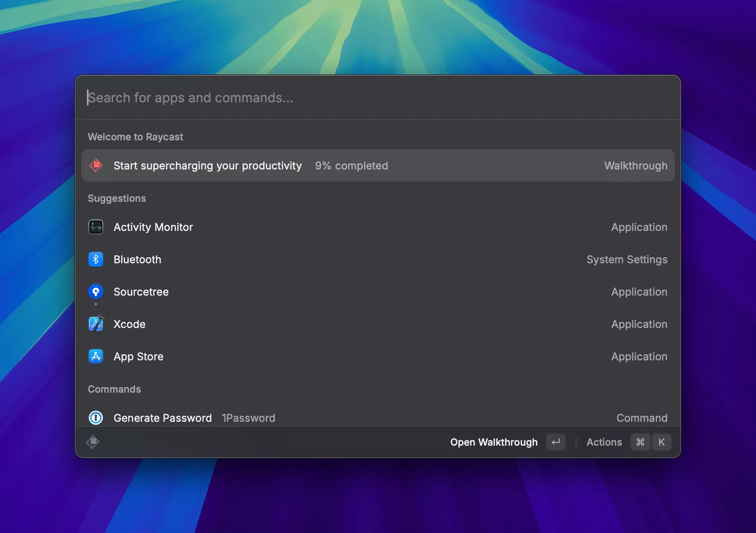
Task: Click the 1Password Generate Password icon
Action: (x=96, y=417)
